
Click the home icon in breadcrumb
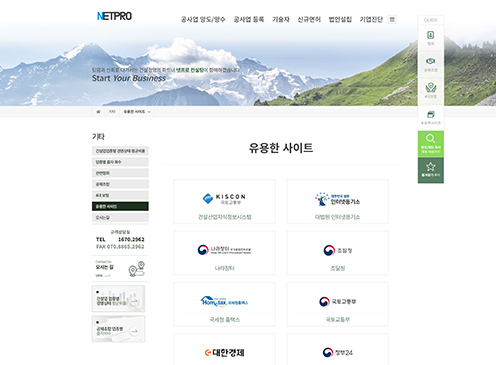pyautogui.click(x=98, y=112)
